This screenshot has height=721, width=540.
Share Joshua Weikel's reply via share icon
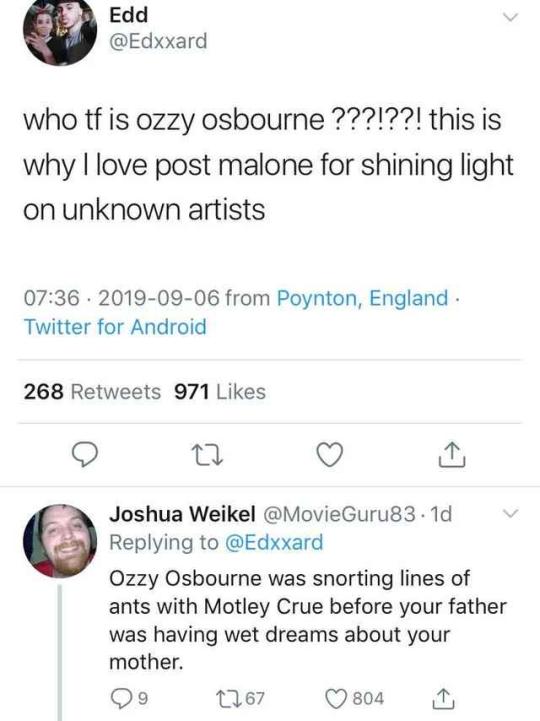(x=444, y=698)
